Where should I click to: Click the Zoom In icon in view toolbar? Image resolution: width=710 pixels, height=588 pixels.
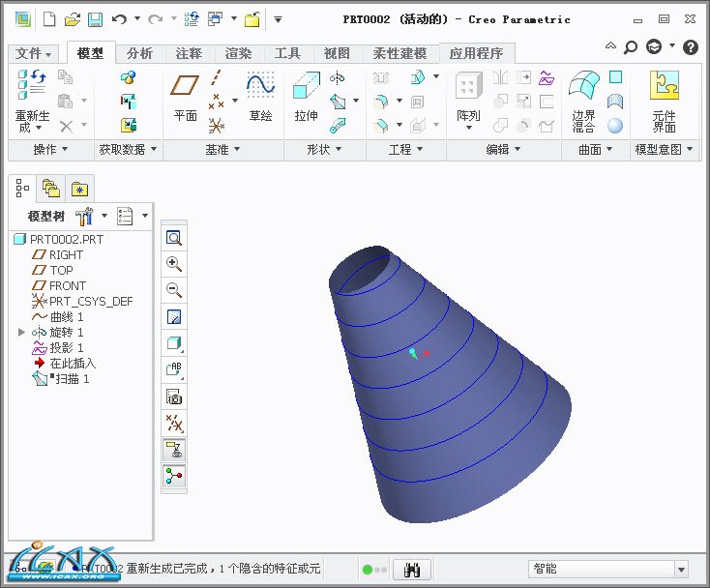tap(174, 264)
